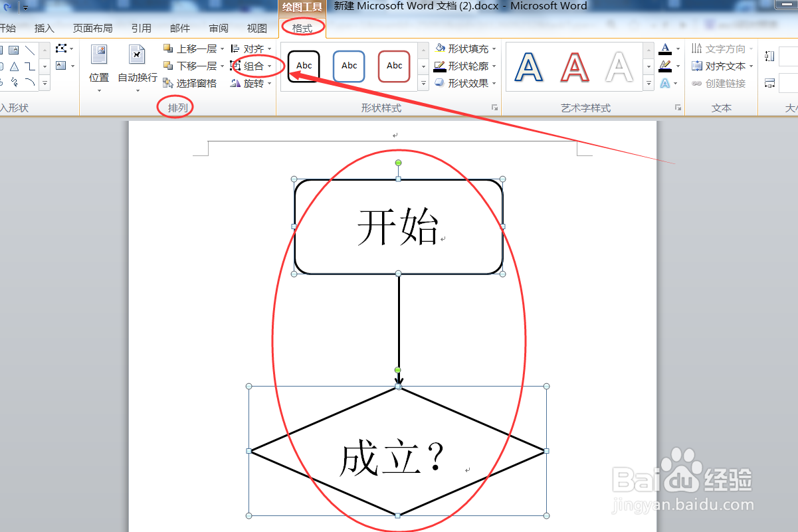Screen dimensions: 798x532
Task: Expand the WordArt styles gallery More arrow
Action: point(649,83)
